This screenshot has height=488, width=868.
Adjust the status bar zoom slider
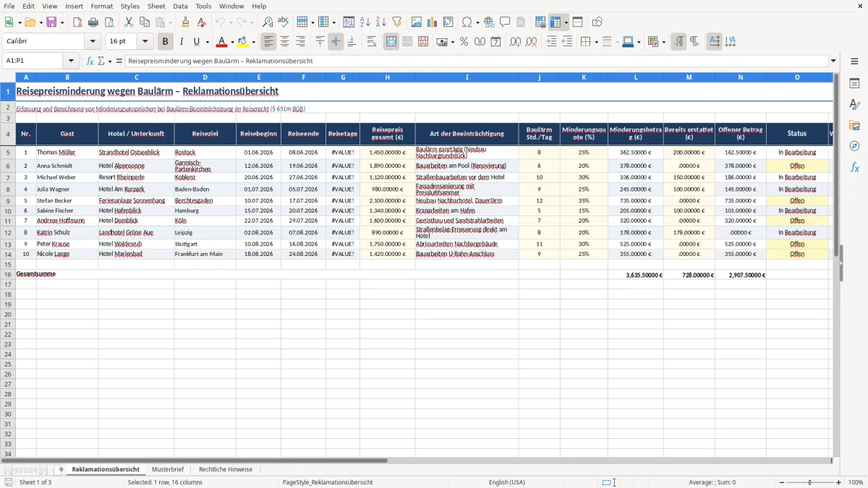click(x=809, y=482)
